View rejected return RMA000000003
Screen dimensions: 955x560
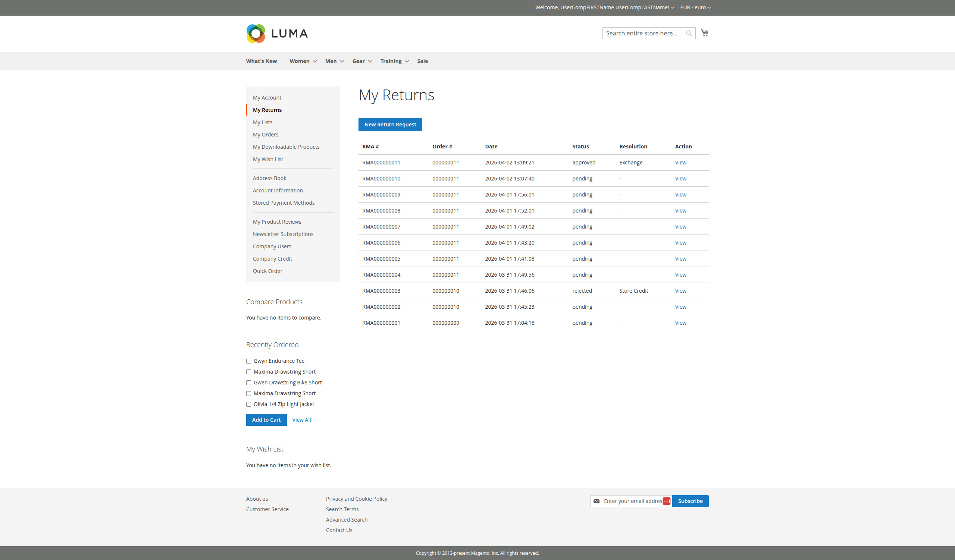680,291
